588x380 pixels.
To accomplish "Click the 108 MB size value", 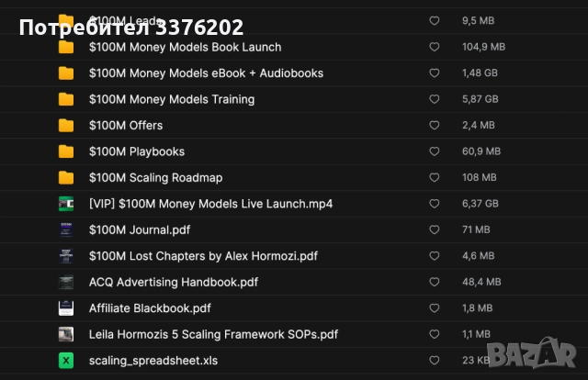I will click(480, 177).
